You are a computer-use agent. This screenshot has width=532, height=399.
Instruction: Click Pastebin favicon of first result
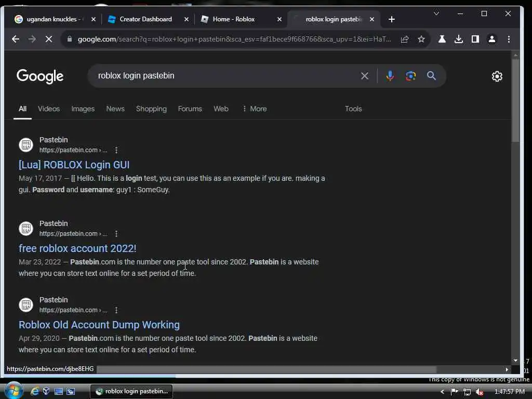pyautogui.click(x=26, y=145)
